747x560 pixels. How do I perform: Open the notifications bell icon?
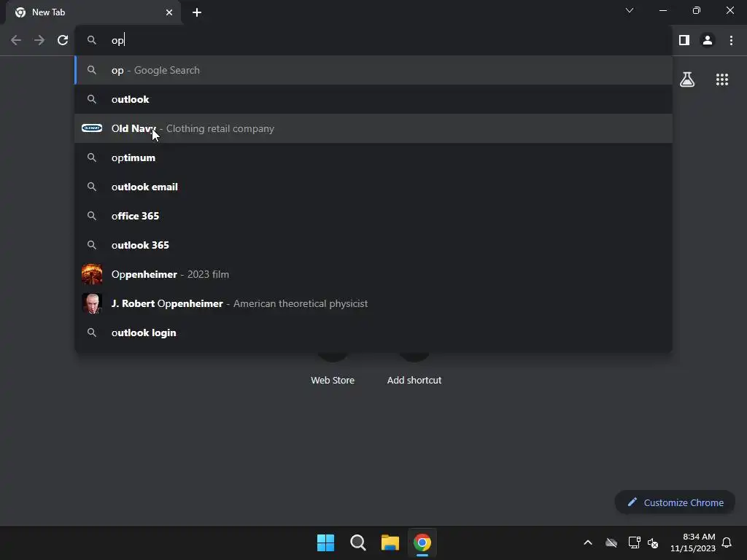[x=727, y=542]
